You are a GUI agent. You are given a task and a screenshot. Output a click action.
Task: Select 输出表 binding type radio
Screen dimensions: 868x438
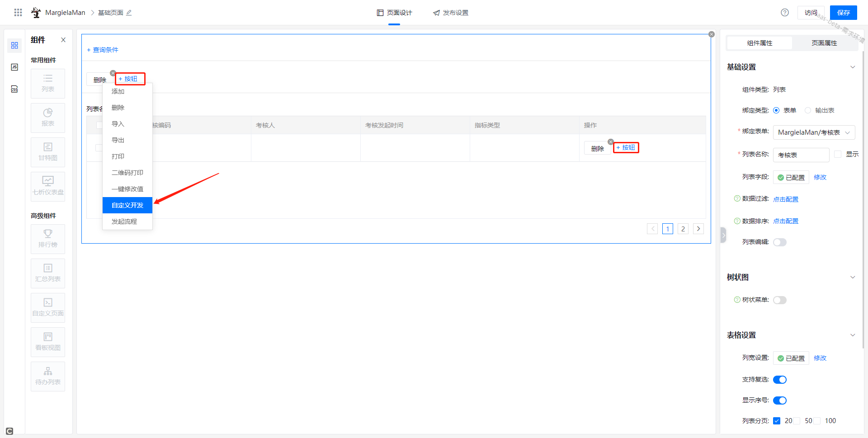808,110
